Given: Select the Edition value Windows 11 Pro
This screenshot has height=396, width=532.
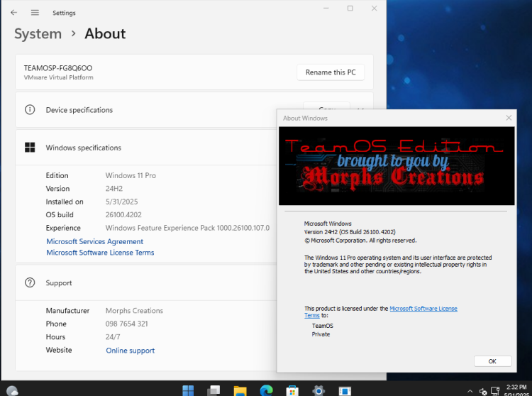Looking at the screenshot, I should click(x=131, y=175).
